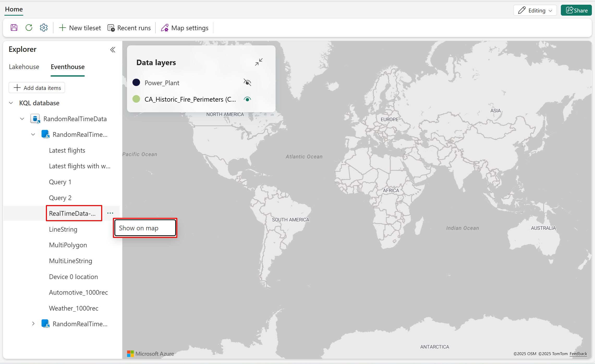Screen dimensions: 595x364
Task: Collapse the KQL database node
Action: 11,103
